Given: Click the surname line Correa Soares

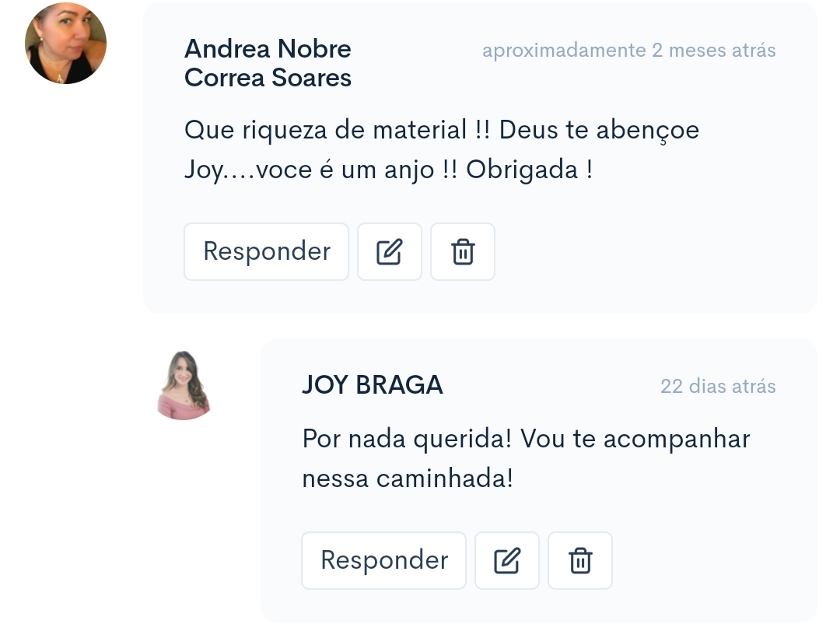Looking at the screenshot, I should coord(268,78).
